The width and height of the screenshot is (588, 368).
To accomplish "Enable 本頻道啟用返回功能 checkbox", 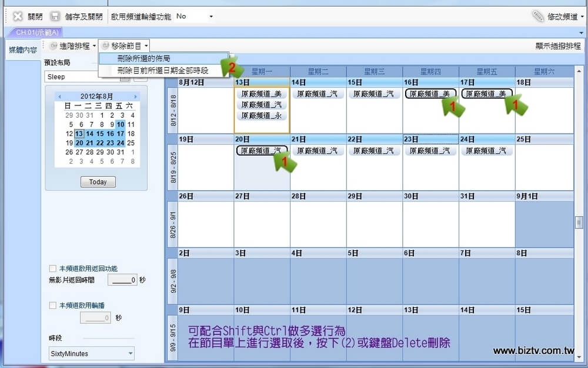I will tap(53, 268).
